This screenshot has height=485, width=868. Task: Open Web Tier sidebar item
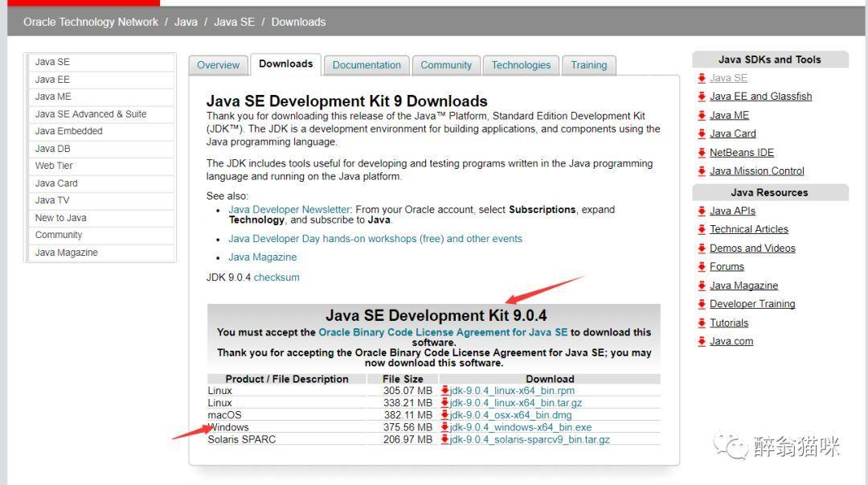[x=101, y=166]
